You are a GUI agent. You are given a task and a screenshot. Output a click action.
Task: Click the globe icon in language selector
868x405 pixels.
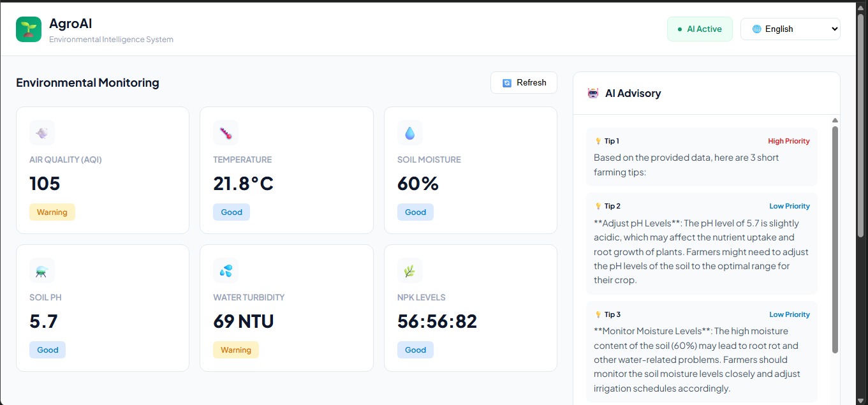click(x=757, y=29)
